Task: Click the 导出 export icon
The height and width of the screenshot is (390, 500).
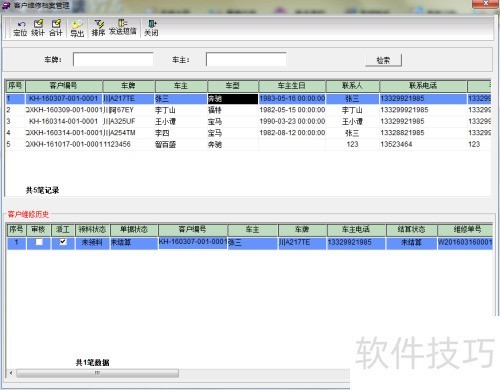Action: click(x=77, y=28)
